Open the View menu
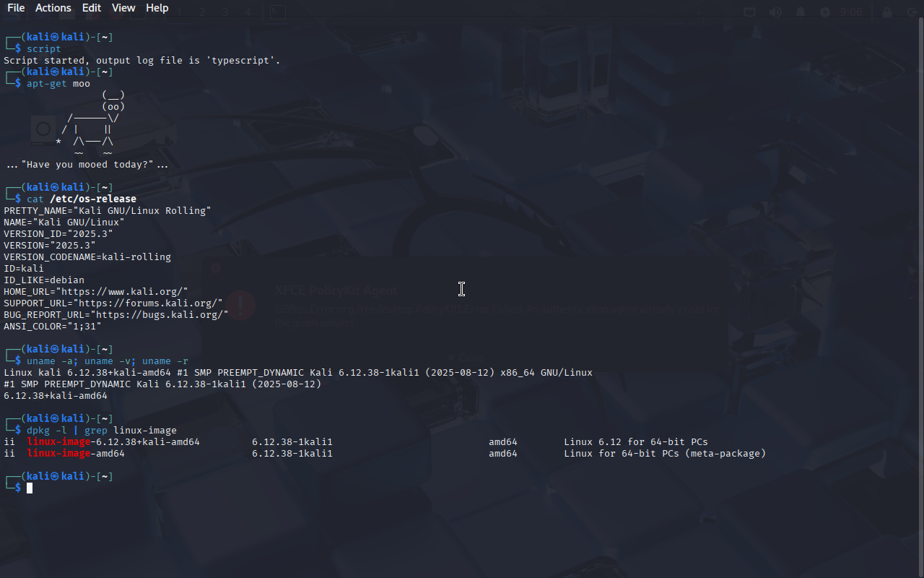Image resolution: width=924 pixels, height=578 pixels. 123,8
